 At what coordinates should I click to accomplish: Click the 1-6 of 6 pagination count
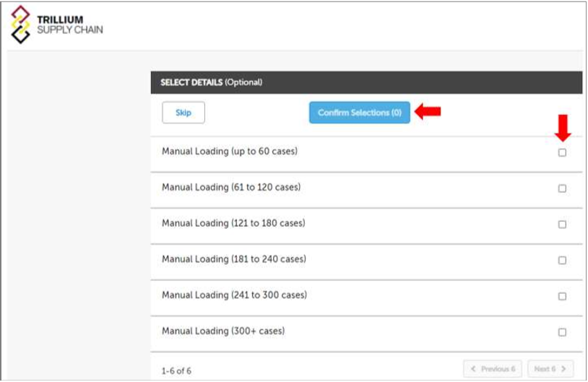coord(176,371)
